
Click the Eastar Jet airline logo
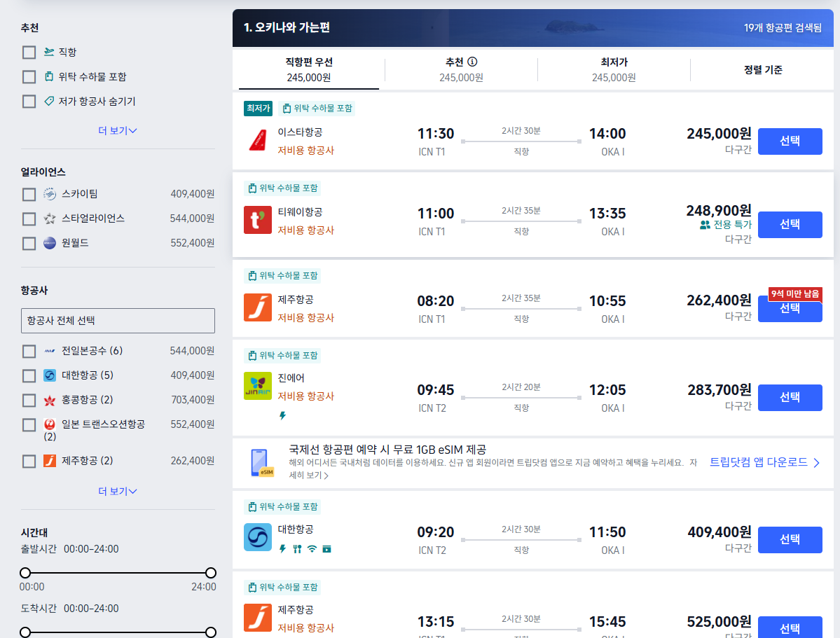pos(258,141)
